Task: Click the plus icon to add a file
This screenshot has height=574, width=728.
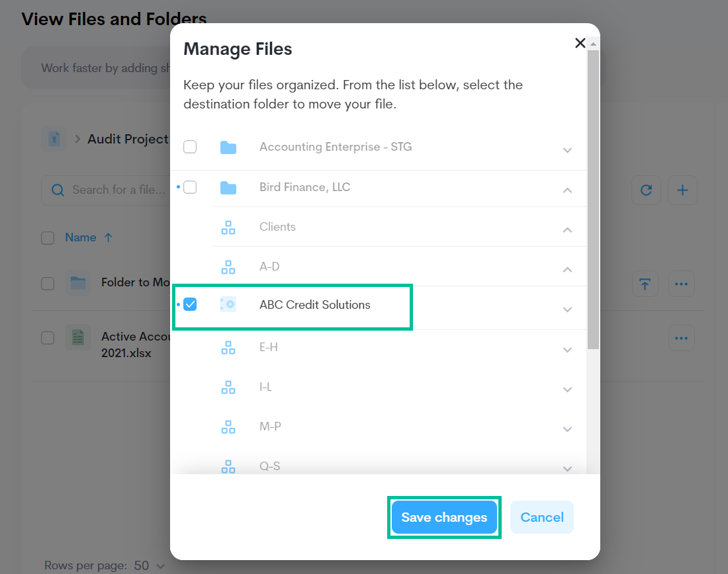Action: [x=682, y=190]
